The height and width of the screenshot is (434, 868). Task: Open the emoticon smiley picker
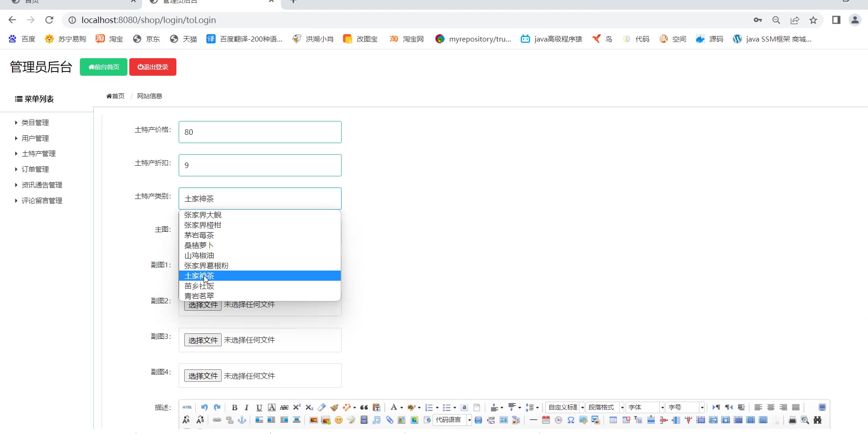pyautogui.click(x=339, y=420)
